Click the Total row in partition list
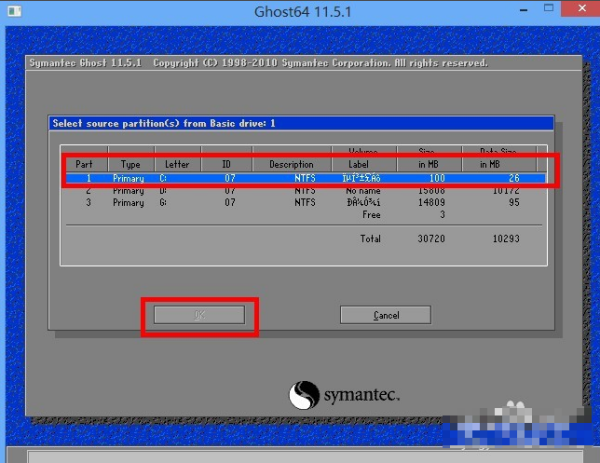 [372, 238]
